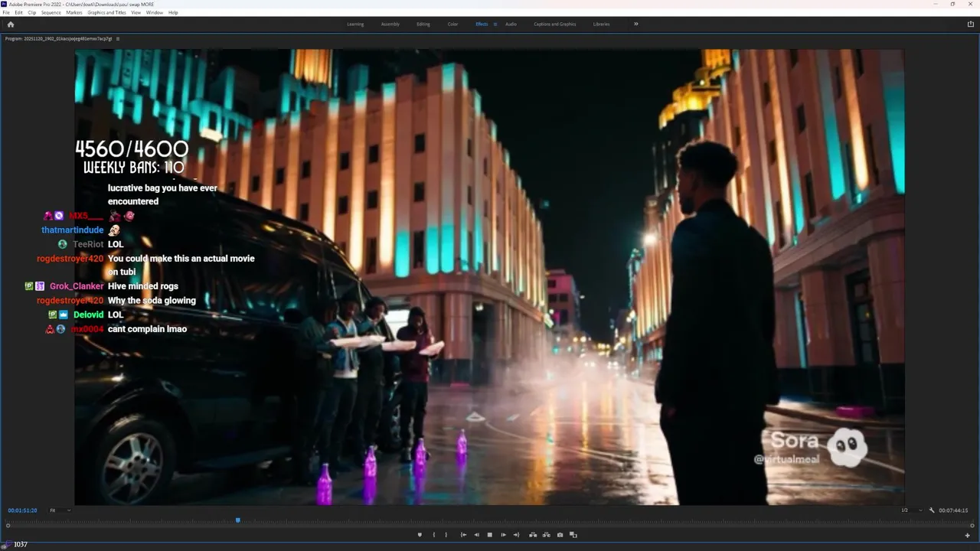980x551 pixels.
Task: Click the Lift button
Action: [533, 535]
